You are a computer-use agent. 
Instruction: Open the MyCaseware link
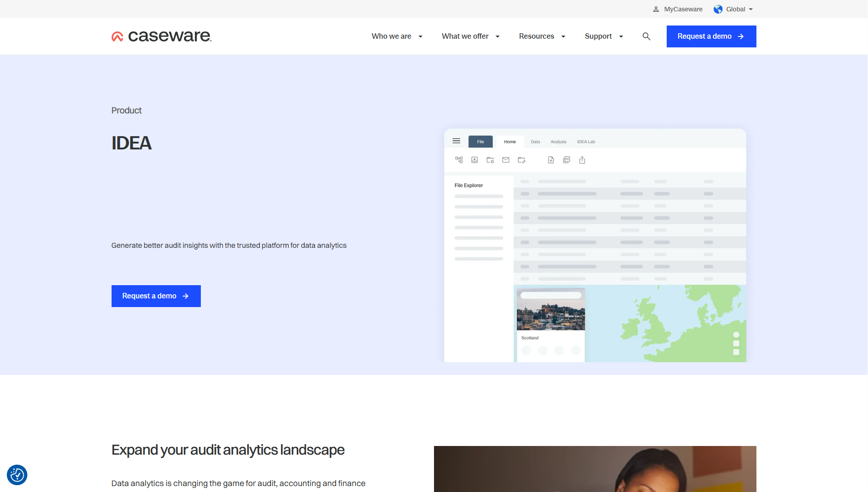click(x=683, y=9)
